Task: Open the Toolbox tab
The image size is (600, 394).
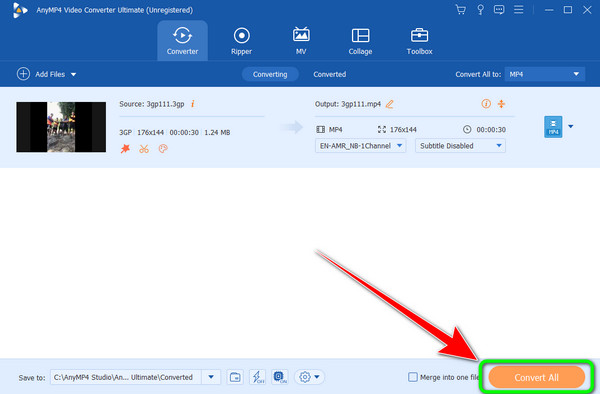Action: (x=419, y=41)
